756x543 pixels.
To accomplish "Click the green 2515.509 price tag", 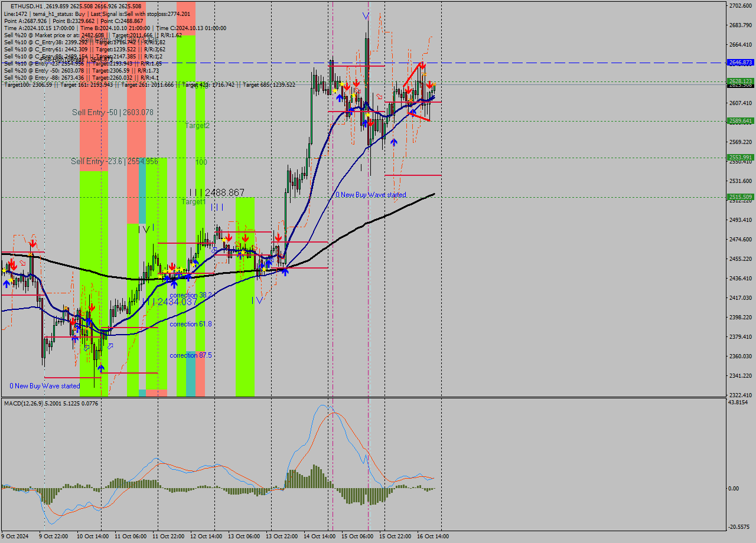I will click(x=740, y=197).
